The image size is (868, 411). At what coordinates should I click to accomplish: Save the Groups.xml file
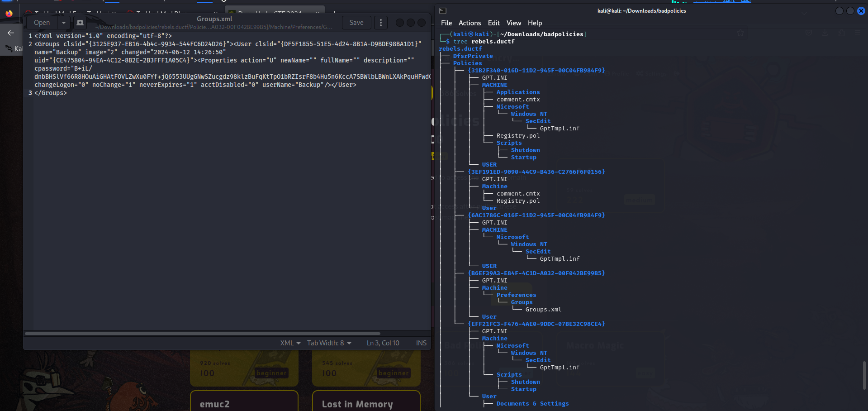(x=356, y=23)
